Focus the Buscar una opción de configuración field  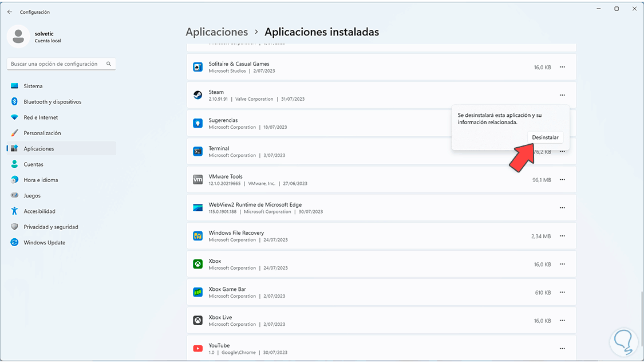pyautogui.click(x=61, y=64)
